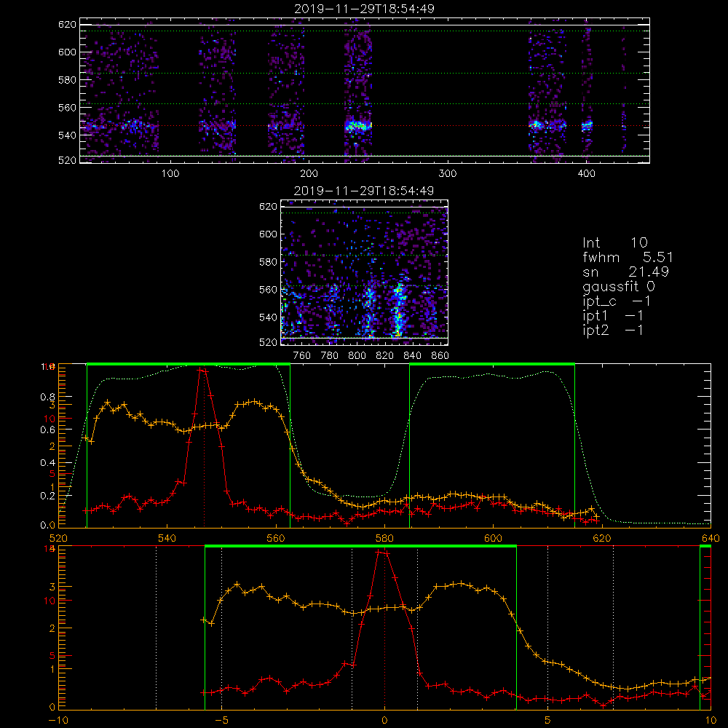
Task: Click the bright streak near 830 in middle image
Action: click(x=398, y=310)
